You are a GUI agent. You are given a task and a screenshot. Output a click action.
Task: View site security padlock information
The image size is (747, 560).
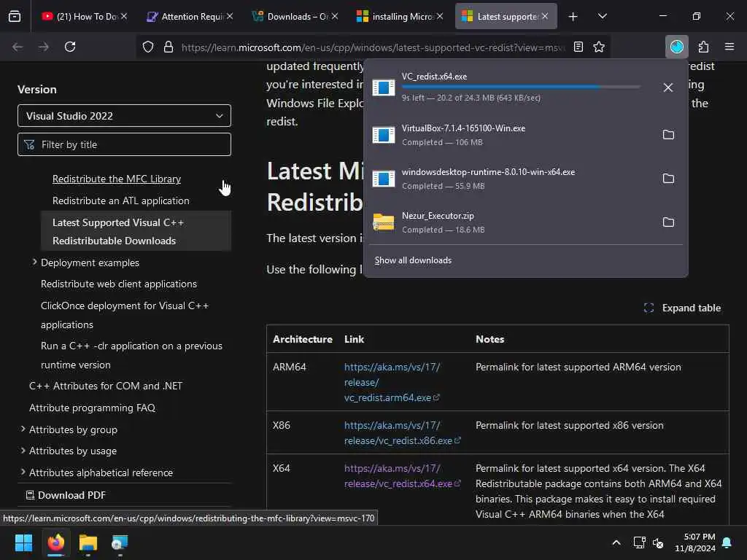click(x=169, y=47)
